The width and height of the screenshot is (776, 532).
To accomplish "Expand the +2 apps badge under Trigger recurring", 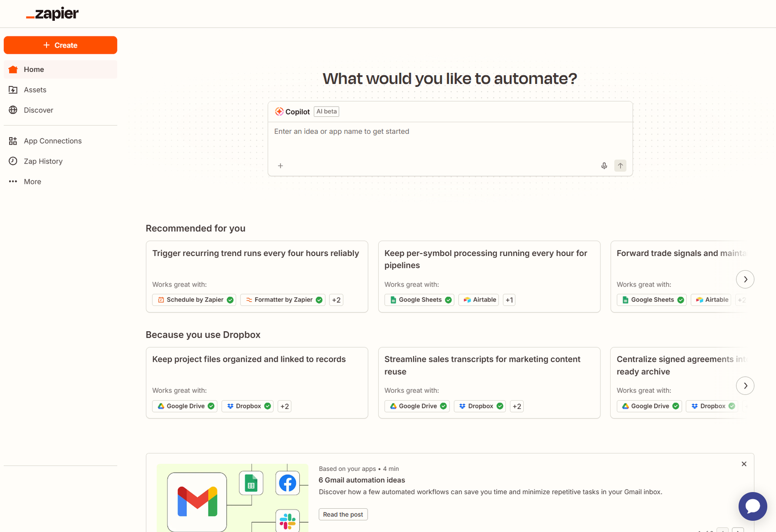I will click(336, 300).
